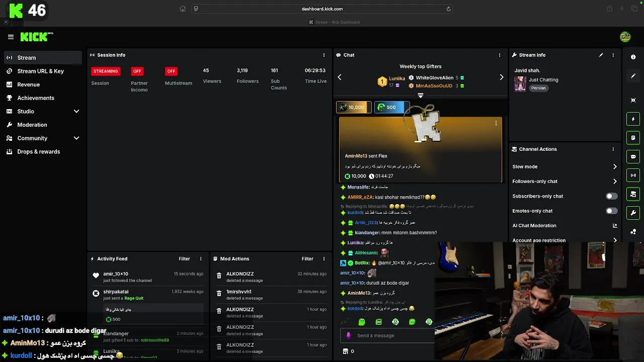
Task: Open Session Info panel options menu
Action: [324, 55]
